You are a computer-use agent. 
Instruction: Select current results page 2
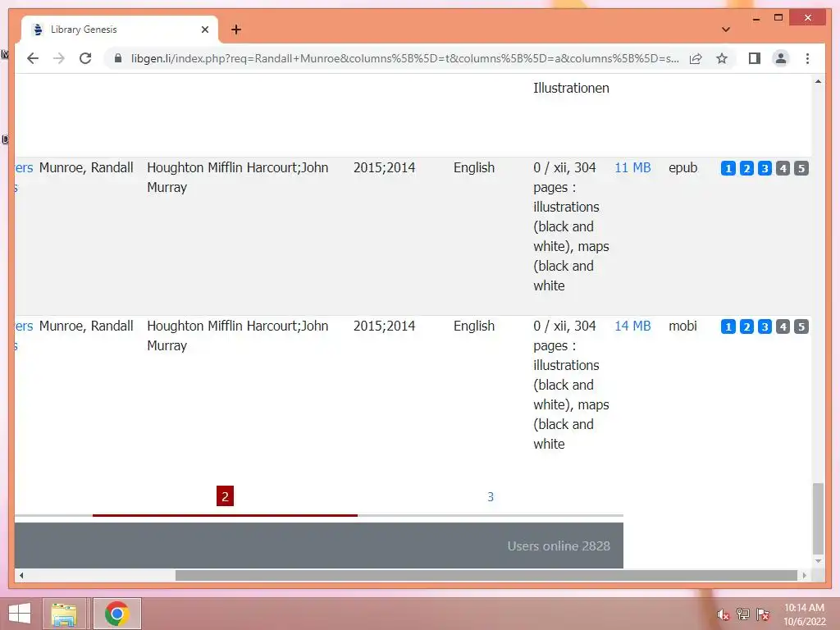pyautogui.click(x=225, y=496)
